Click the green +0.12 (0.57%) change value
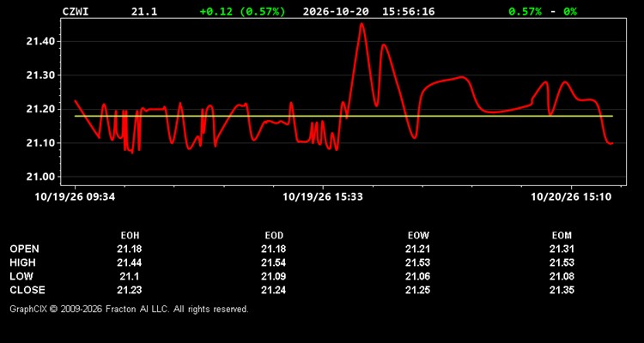The height and width of the screenshot is (343, 644). (242, 11)
